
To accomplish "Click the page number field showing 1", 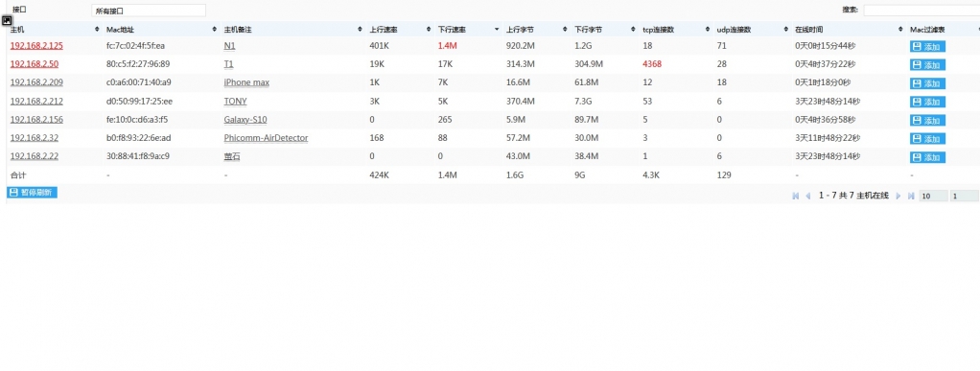I will [965, 197].
